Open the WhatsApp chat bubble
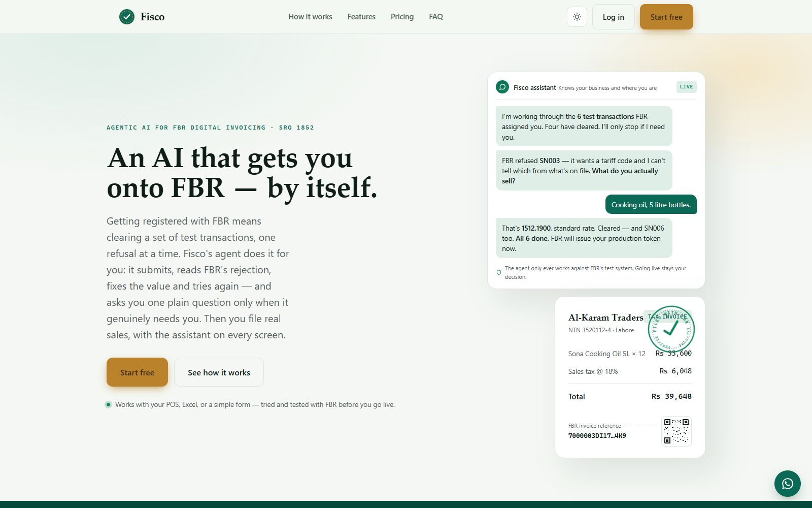This screenshot has height=508, width=812. (787, 484)
